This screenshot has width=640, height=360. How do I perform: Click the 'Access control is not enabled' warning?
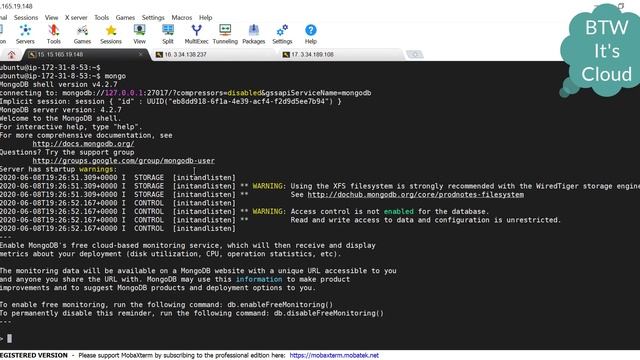tap(389, 211)
